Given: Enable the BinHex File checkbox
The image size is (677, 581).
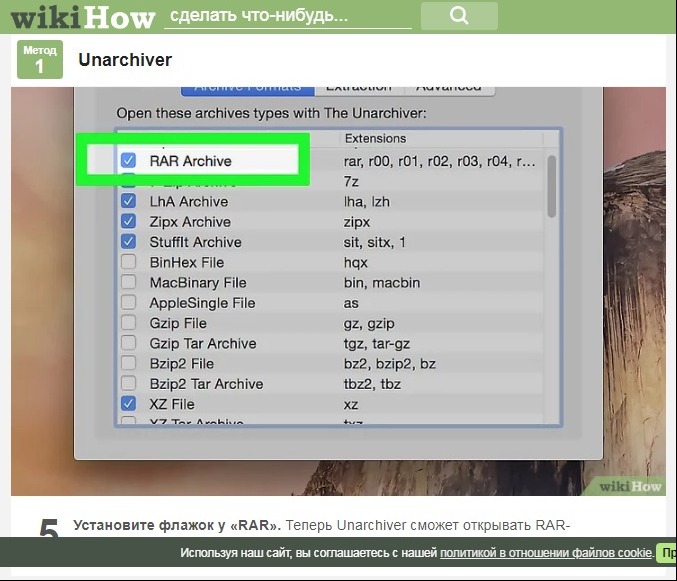Looking at the screenshot, I should click(128, 262).
